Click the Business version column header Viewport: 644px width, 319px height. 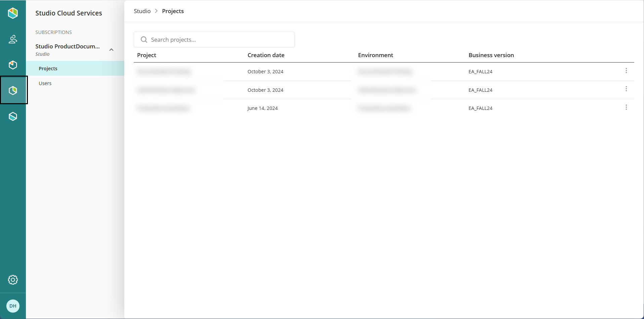(491, 55)
